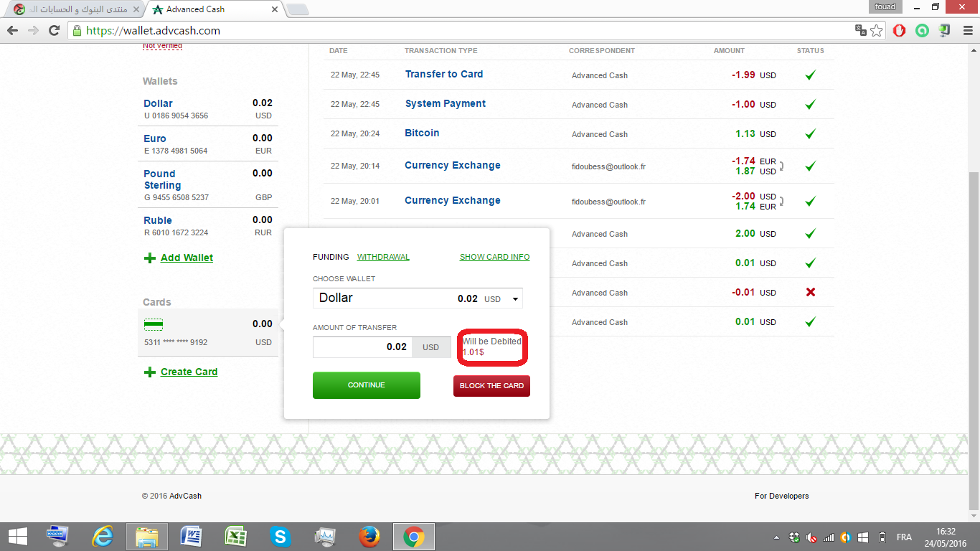
Task: Click the AMOUNT column header
Action: (729, 51)
